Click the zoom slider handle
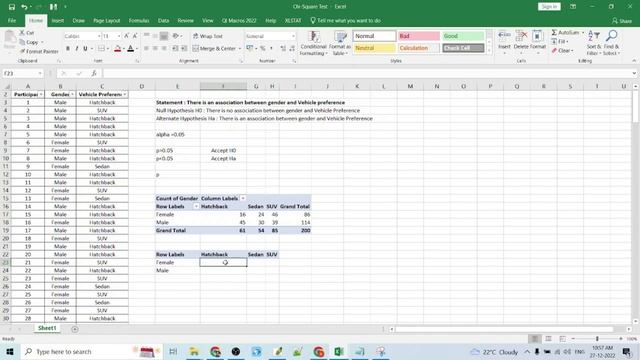 click(x=597, y=339)
